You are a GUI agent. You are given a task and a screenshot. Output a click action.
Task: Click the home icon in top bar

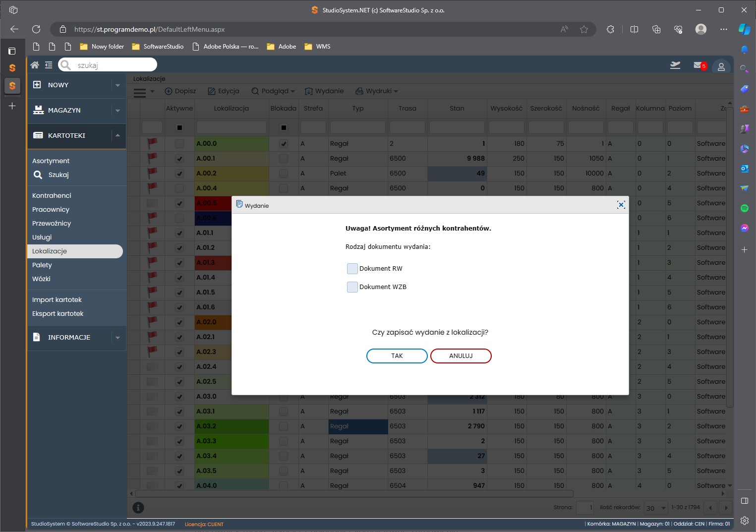[x=35, y=65]
